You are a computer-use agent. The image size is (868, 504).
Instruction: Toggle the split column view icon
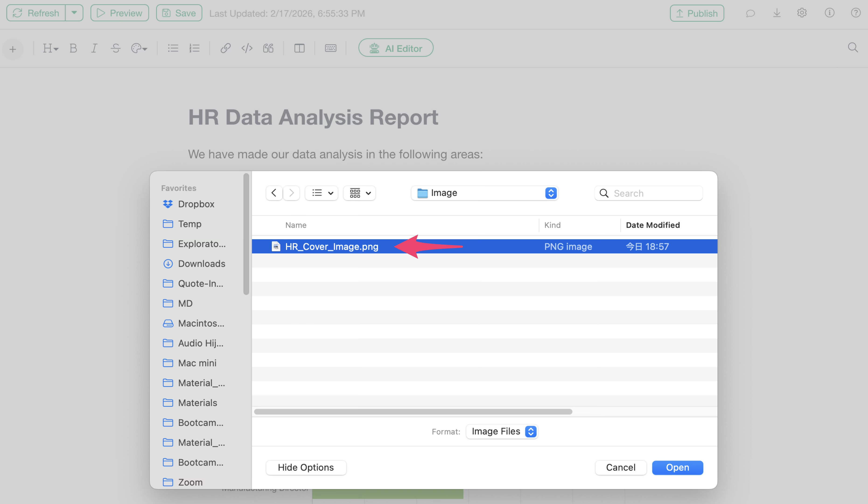tap(299, 48)
